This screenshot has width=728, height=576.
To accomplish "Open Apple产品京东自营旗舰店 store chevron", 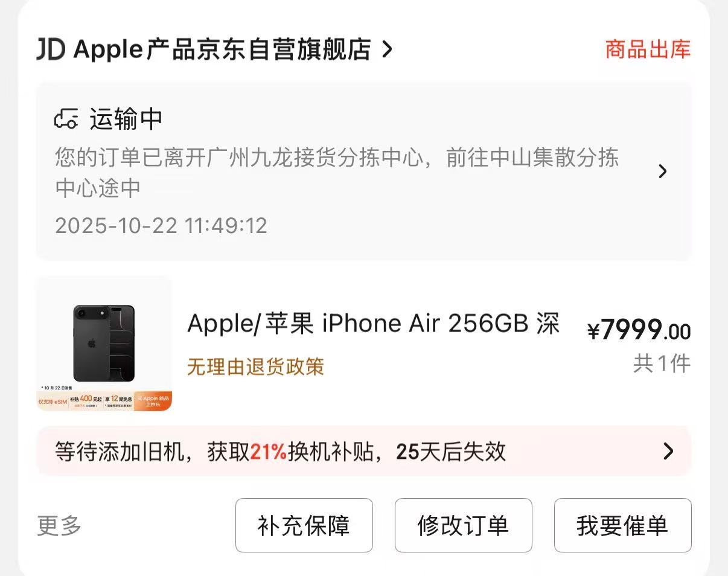I will tap(387, 50).
